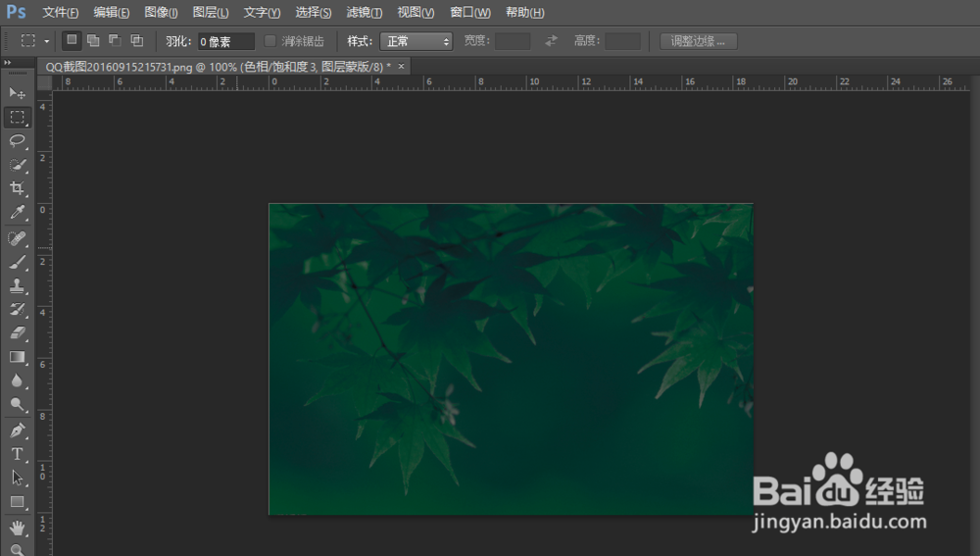Select the Zoom tool
Screen dimensions: 980x556
tap(17, 550)
